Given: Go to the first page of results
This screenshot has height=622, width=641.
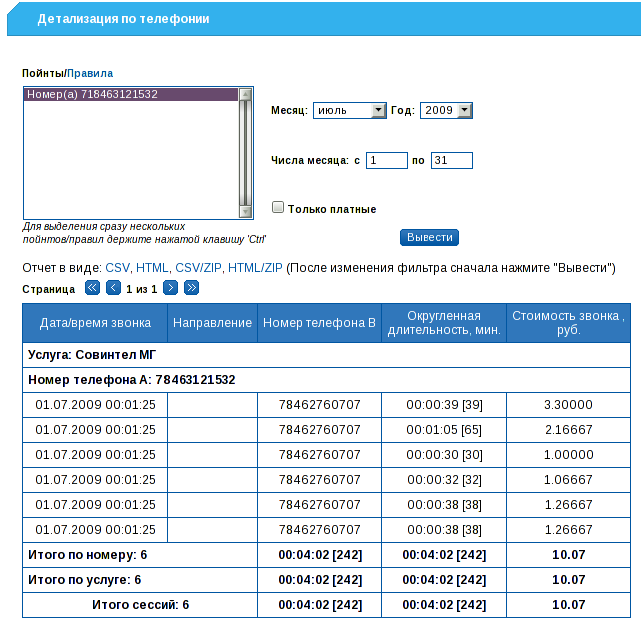Looking at the screenshot, I should (92, 288).
